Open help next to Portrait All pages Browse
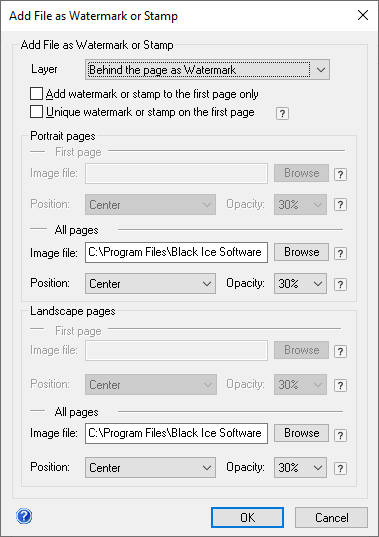The height and width of the screenshot is (537, 379). click(340, 253)
